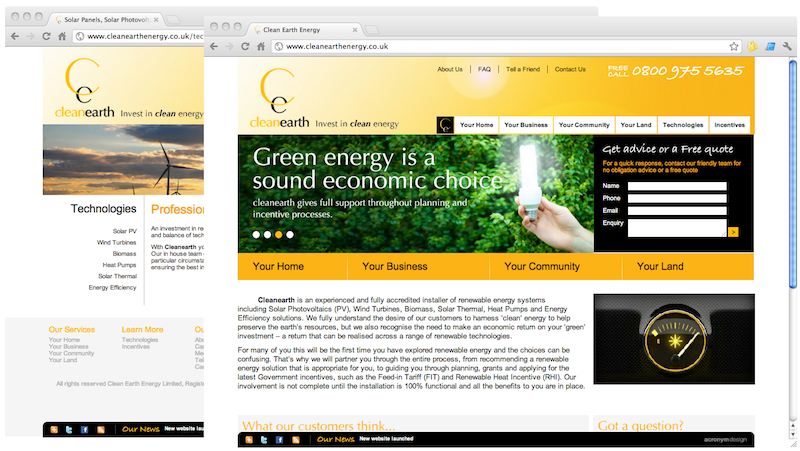Open Your Home in the top navigation bar
The height and width of the screenshot is (451, 800).
click(x=477, y=125)
